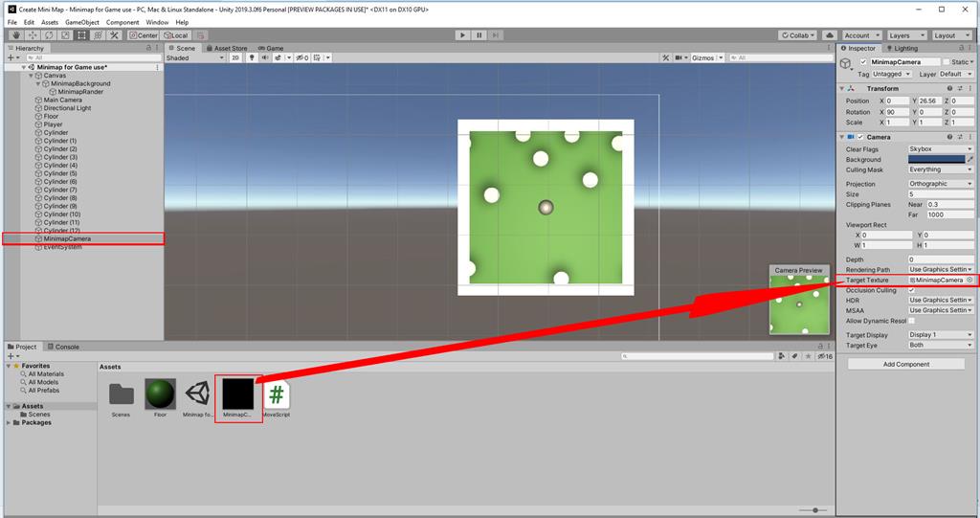This screenshot has width=980, height=518.
Task: Open Camera component presets icon
Action: tap(960, 137)
